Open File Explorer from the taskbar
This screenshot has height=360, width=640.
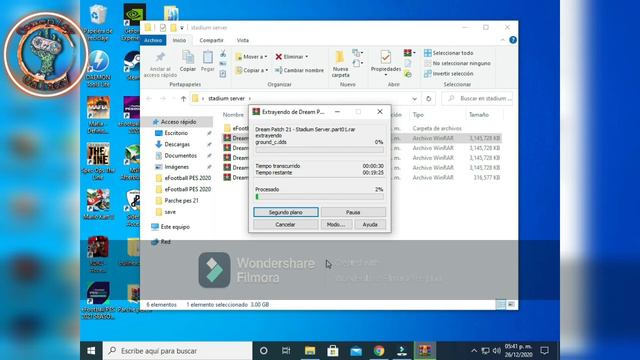tap(310, 351)
